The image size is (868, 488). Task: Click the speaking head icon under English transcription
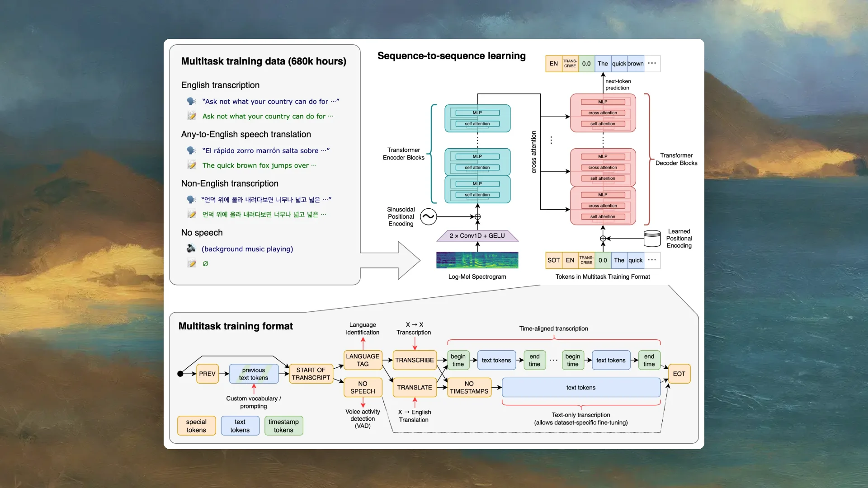click(191, 102)
